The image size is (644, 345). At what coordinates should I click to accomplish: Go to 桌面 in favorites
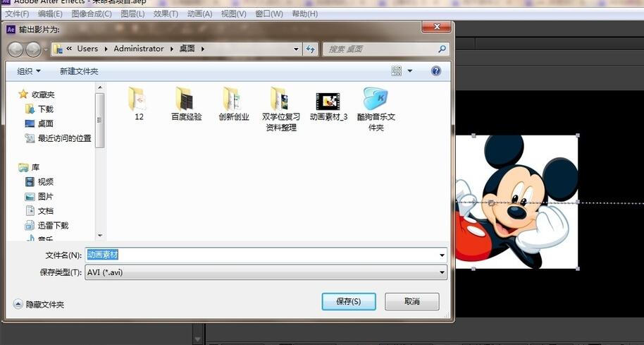[x=39, y=123]
